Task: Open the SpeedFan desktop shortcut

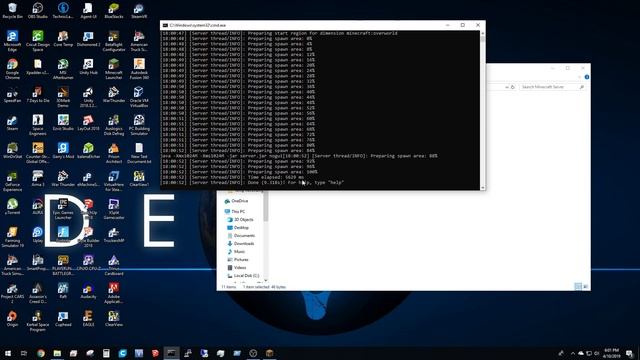Action: click(x=12, y=95)
